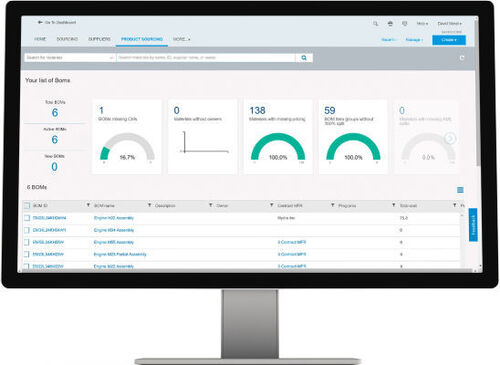
Task: Click the 100.0% gauge on the 59 BOM item groups card
Action: (353, 147)
